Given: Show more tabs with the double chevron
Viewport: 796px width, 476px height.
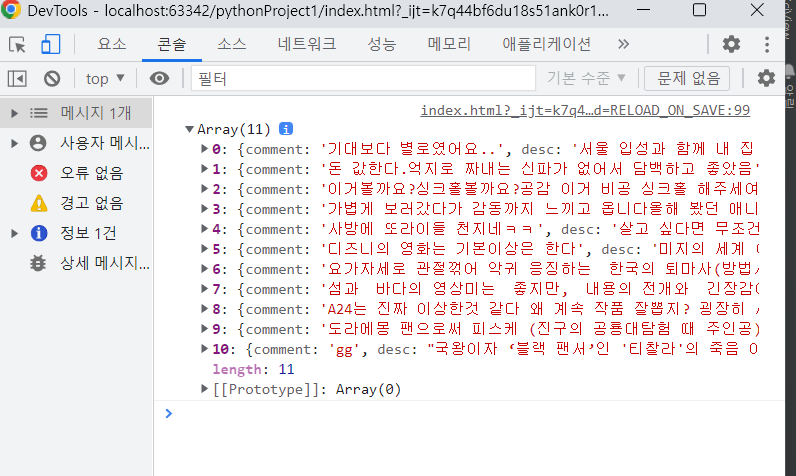Looking at the screenshot, I should click(x=623, y=45).
